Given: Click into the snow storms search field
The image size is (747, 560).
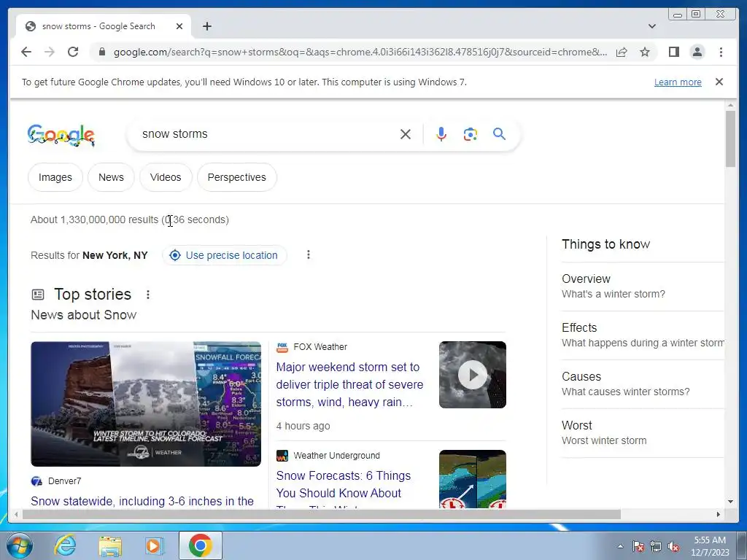Looking at the screenshot, I should (x=267, y=134).
